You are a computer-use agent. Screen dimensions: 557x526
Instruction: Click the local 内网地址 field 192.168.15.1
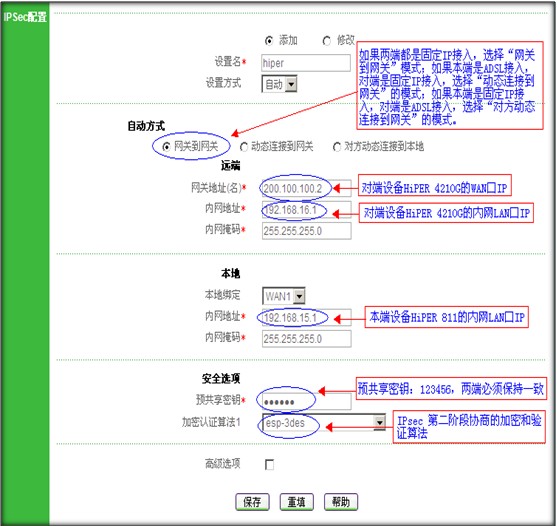(307, 318)
